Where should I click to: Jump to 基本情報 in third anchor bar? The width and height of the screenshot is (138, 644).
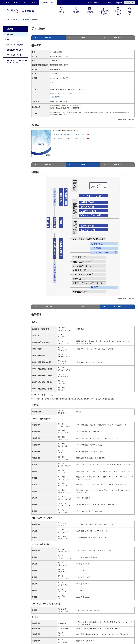click(x=49, y=307)
